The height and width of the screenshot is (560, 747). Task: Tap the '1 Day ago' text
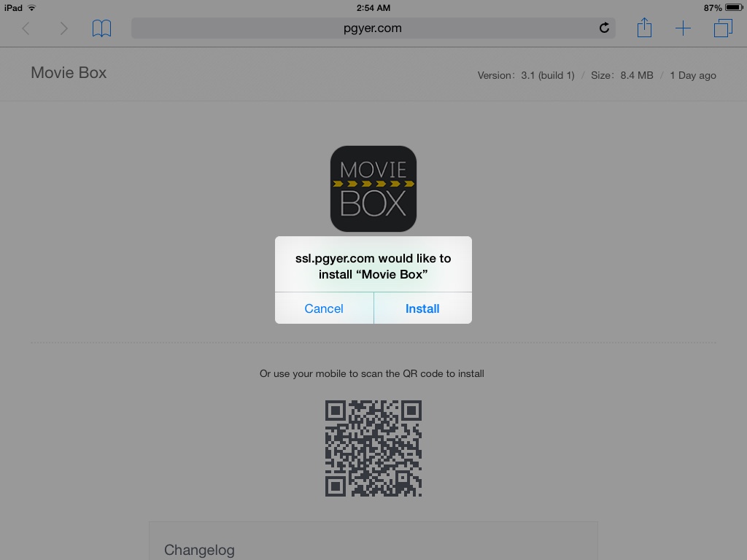(x=693, y=75)
